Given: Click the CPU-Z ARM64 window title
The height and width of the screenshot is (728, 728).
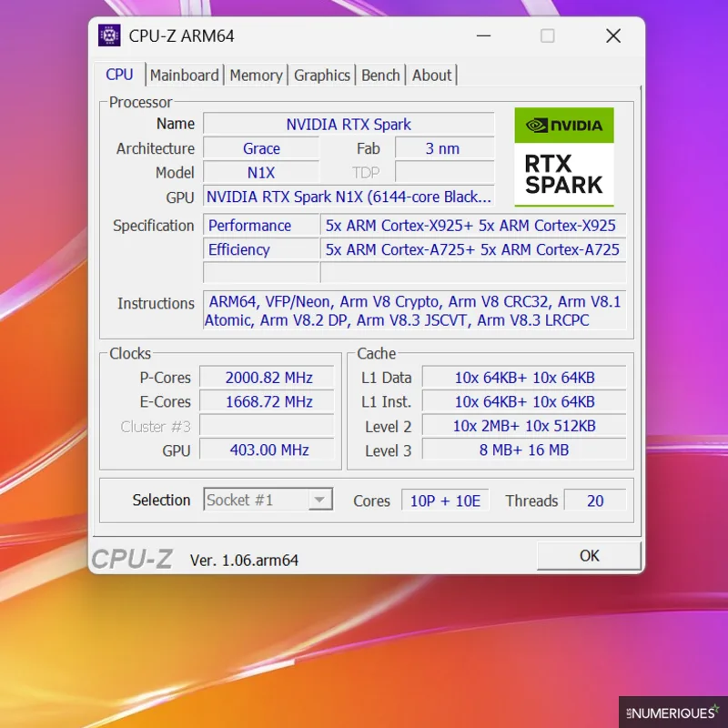Looking at the screenshot, I should pyautogui.click(x=181, y=35).
